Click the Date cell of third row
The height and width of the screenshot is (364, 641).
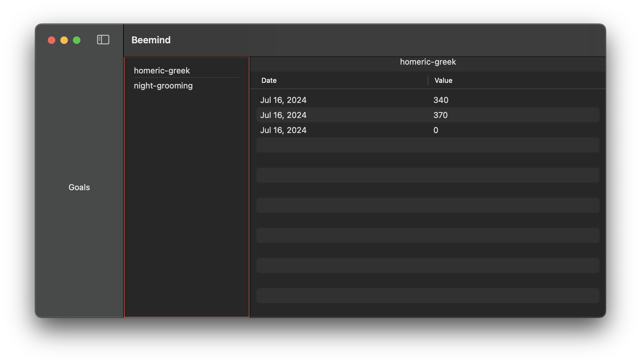point(283,130)
